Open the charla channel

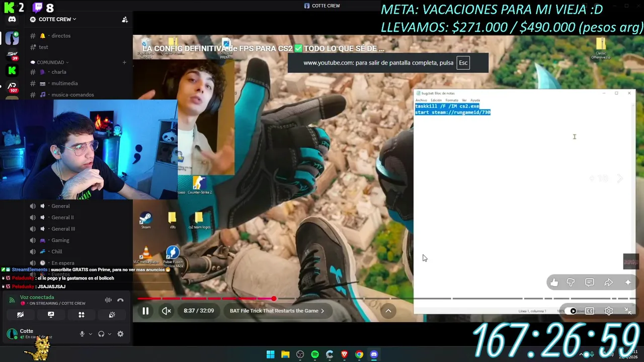pyautogui.click(x=59, y=72)
